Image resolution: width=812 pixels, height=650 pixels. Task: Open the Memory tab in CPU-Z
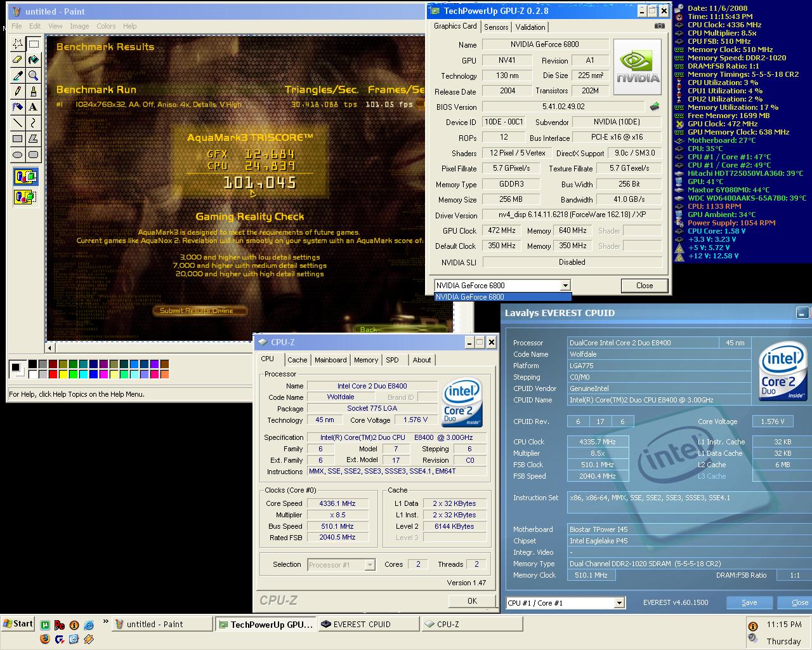click(366, 360)
